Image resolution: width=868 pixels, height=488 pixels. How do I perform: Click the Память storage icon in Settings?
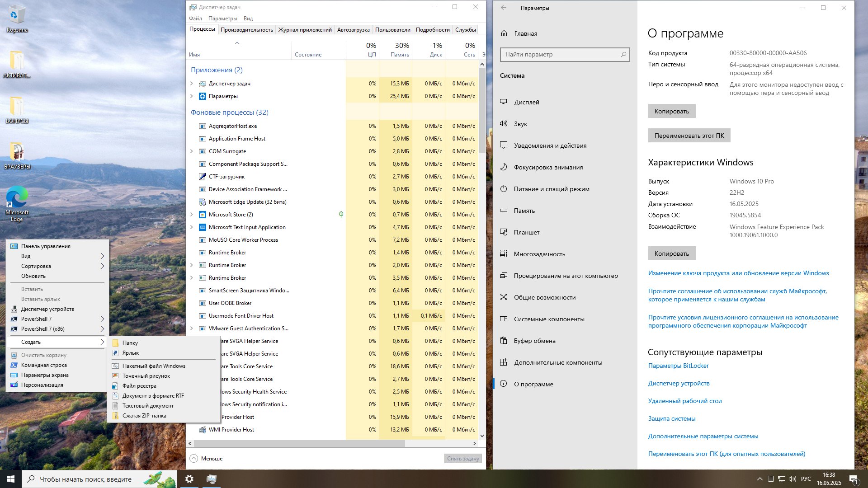[x=504, y=211]
